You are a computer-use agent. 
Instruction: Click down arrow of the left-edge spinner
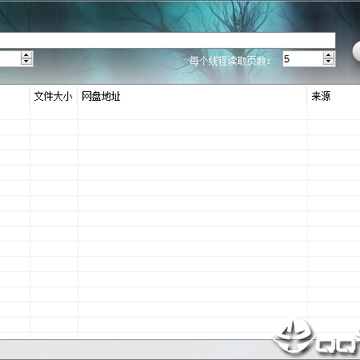tap(26, 62)
